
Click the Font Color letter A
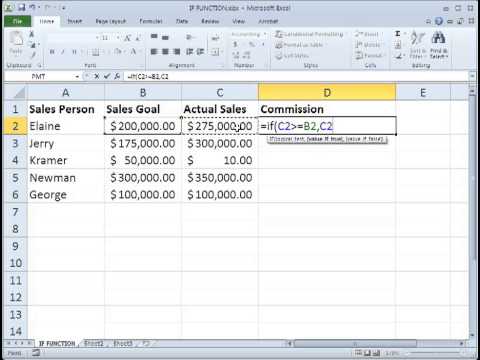click(x=133, y=52)
